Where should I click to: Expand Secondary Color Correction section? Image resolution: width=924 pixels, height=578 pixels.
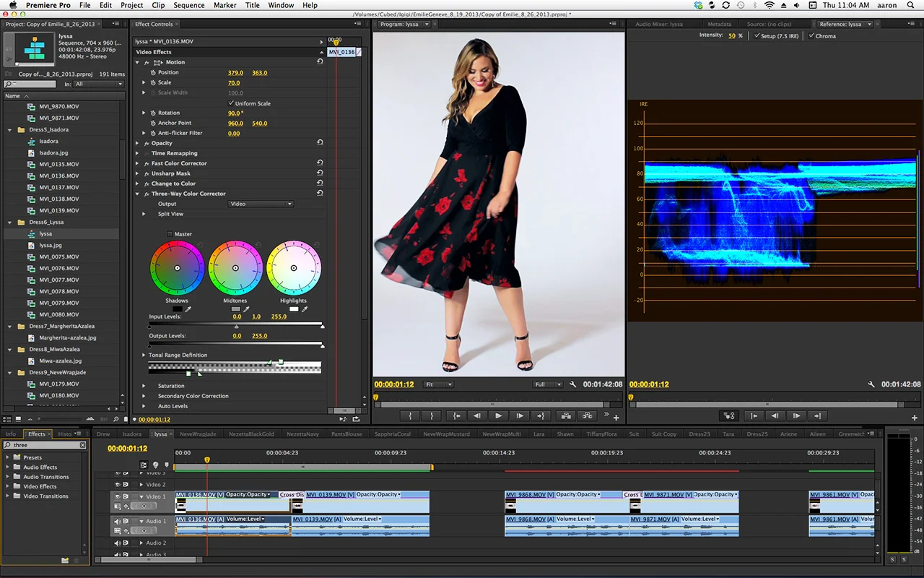pos(144,396)
